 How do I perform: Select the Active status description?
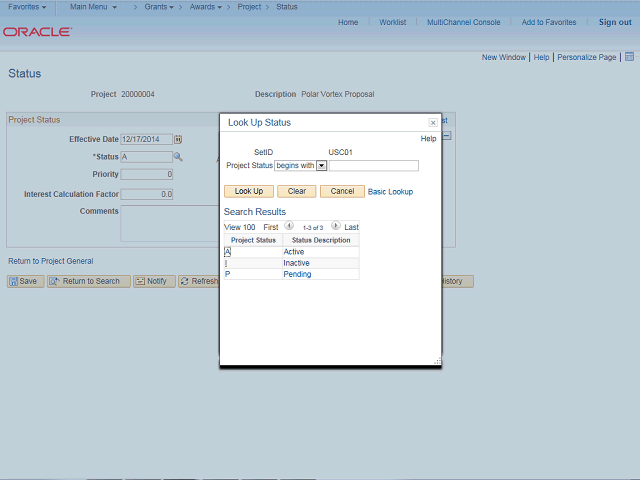[293, 252]
